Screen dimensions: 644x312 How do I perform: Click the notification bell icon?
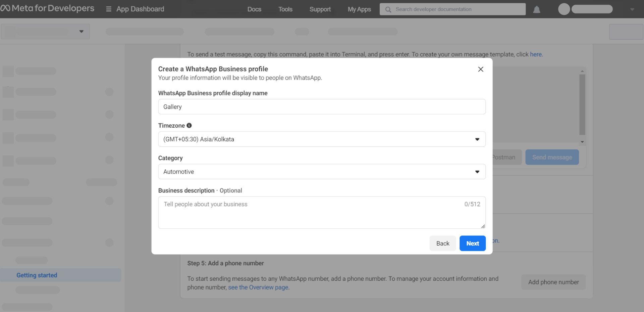(537, 10)
